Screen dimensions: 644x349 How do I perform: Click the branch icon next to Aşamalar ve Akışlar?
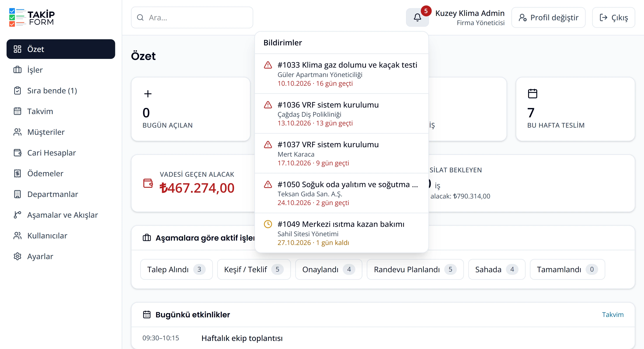coord(17,215)
